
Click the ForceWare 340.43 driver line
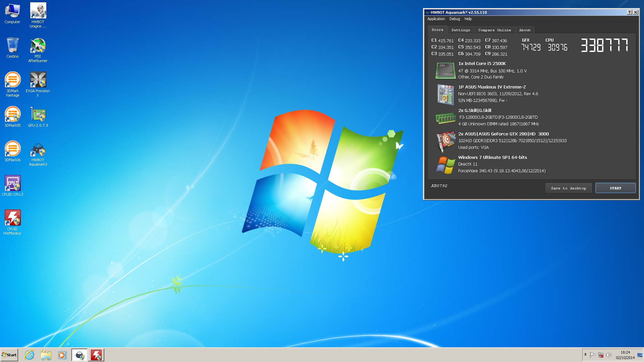coord(502,171)
